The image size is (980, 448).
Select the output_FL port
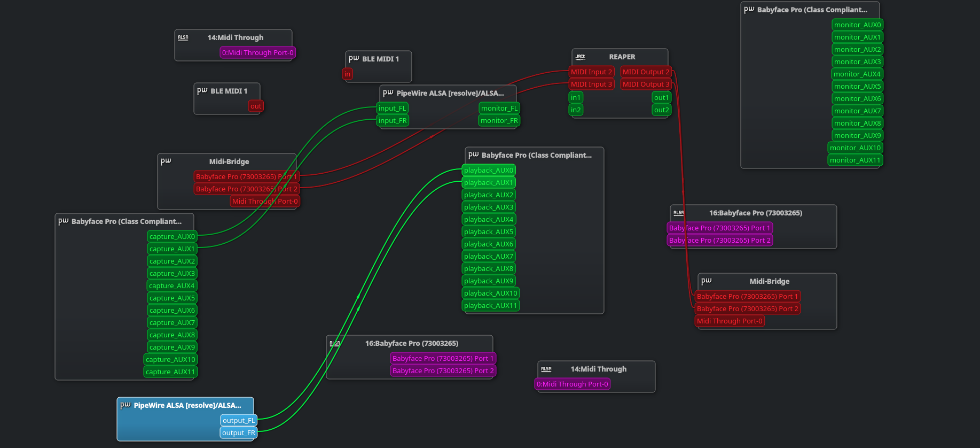[239, 420]
